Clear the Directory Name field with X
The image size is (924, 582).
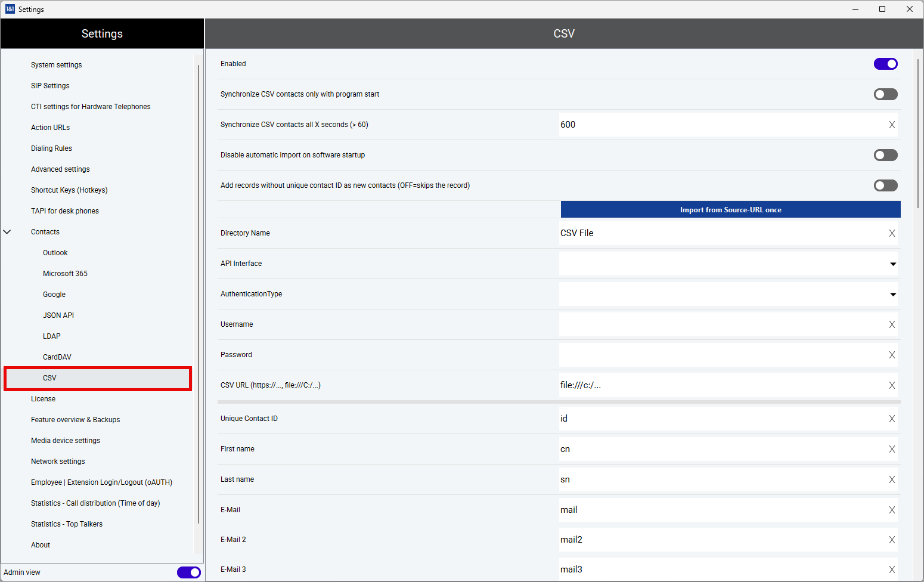pos(892,233)
